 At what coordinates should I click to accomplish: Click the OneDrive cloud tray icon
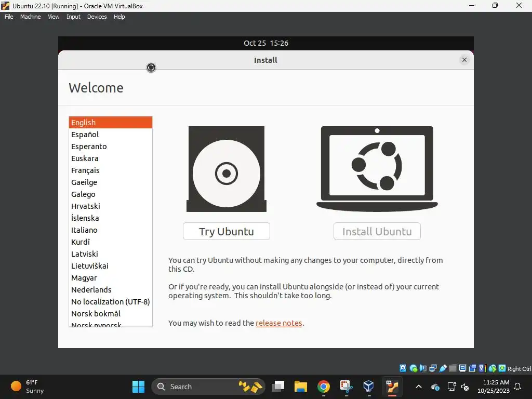click(435, 387)
